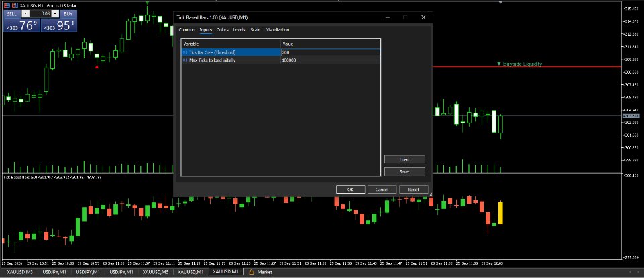Click the Market shopping bag icon

tap(251, 272)
